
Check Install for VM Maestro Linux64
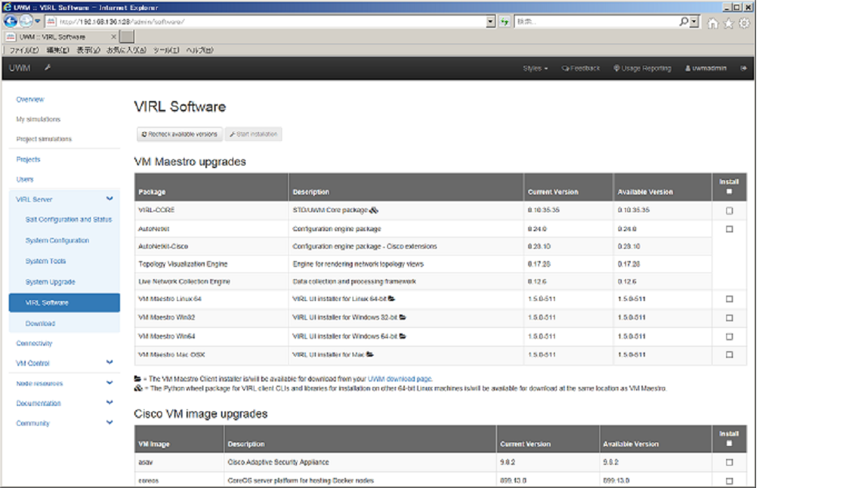click(730, 299)
